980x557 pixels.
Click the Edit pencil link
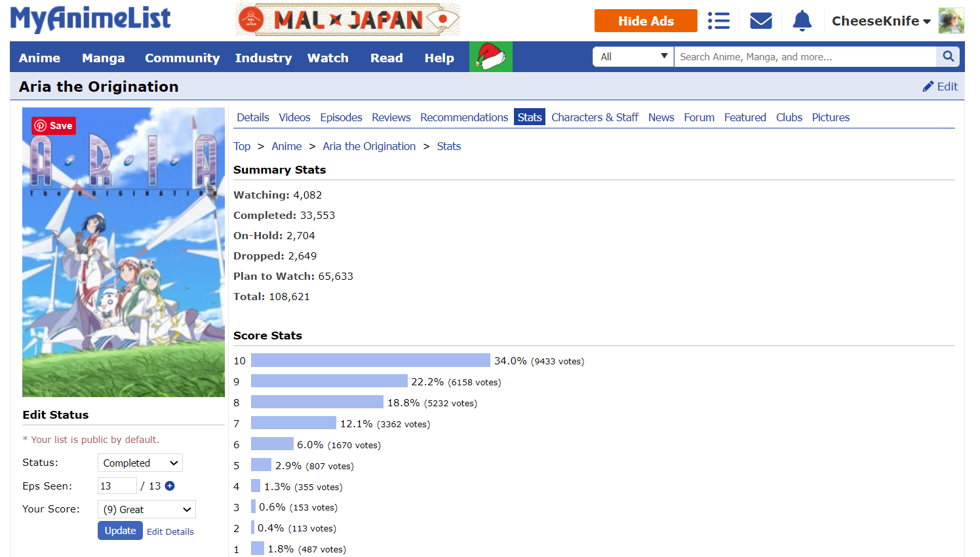[940, 86]
